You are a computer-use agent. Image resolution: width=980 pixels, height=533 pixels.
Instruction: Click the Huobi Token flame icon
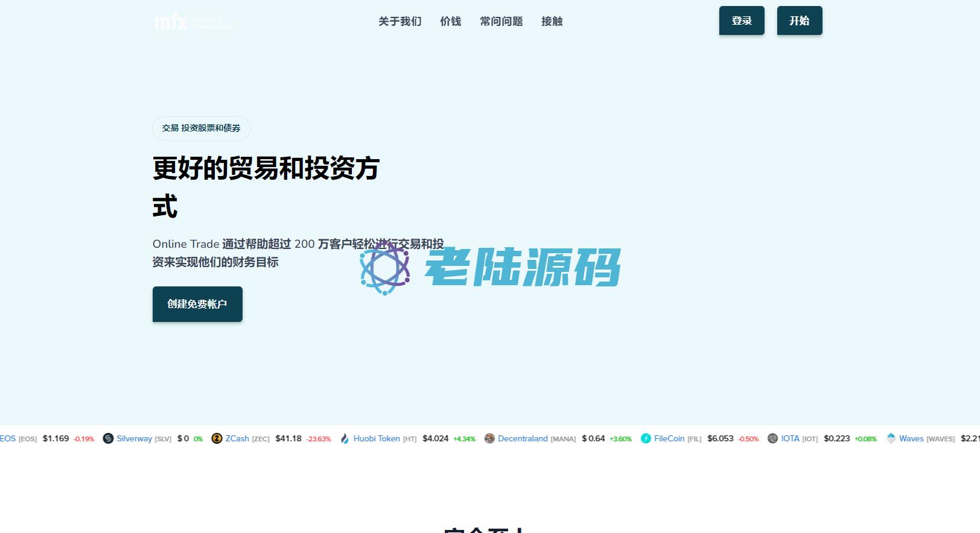pos(345,438)
